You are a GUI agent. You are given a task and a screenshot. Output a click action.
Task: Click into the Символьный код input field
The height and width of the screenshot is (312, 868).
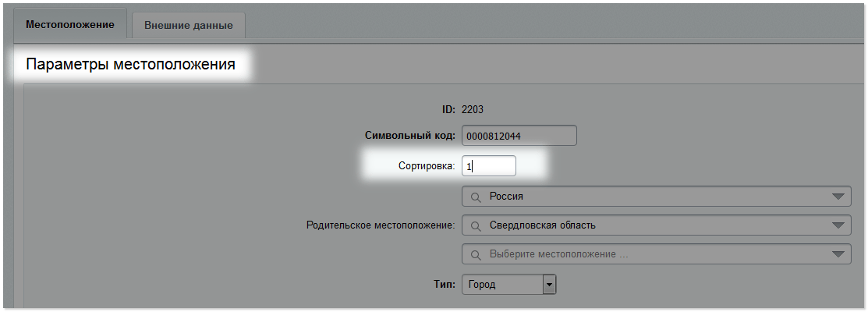pos(519,136)
